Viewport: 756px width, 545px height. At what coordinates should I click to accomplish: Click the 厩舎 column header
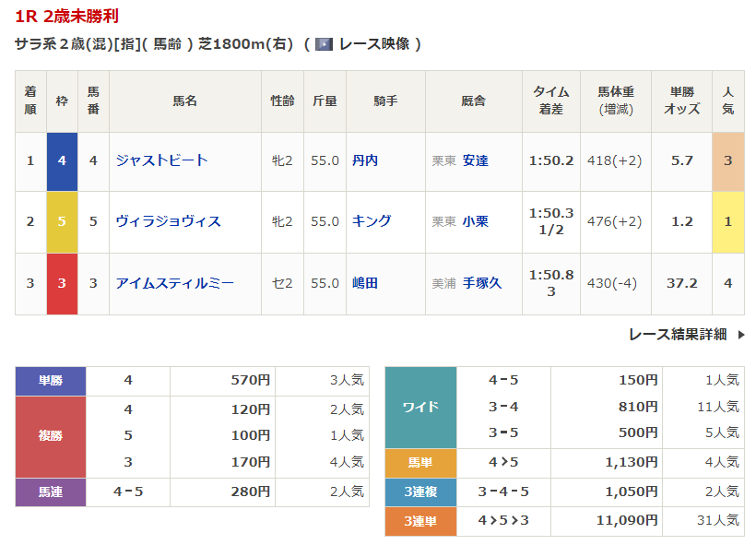474,101
